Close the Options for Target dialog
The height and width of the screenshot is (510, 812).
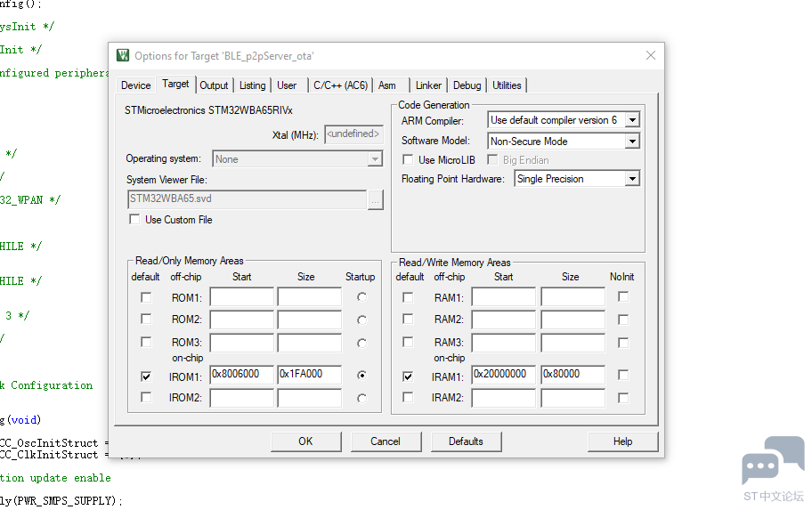pyautogui.click(x=651, y=55)
